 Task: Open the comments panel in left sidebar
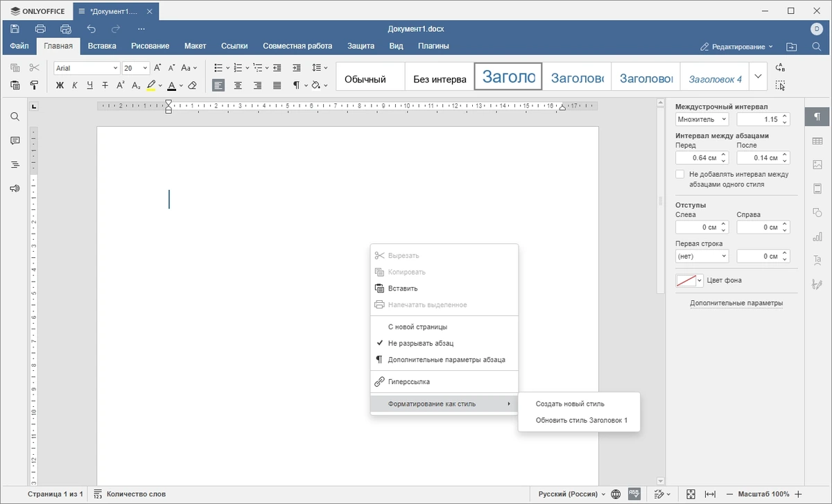(15, 141)
